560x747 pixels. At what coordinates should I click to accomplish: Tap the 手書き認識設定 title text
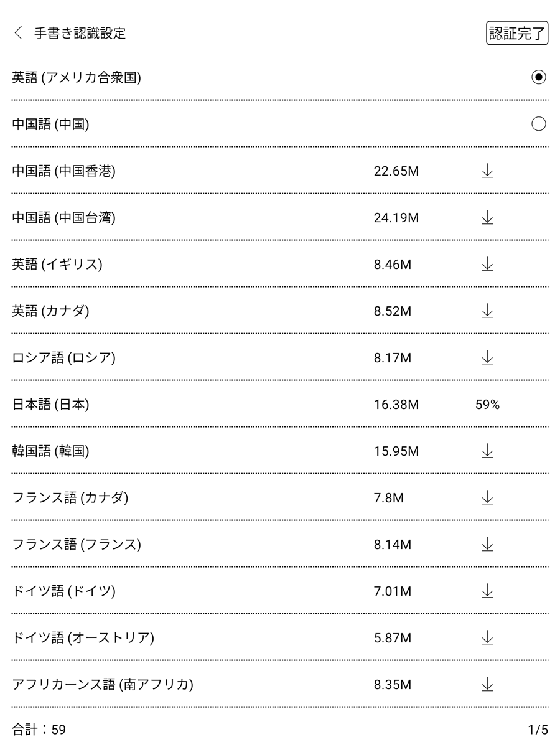point(80,33)
